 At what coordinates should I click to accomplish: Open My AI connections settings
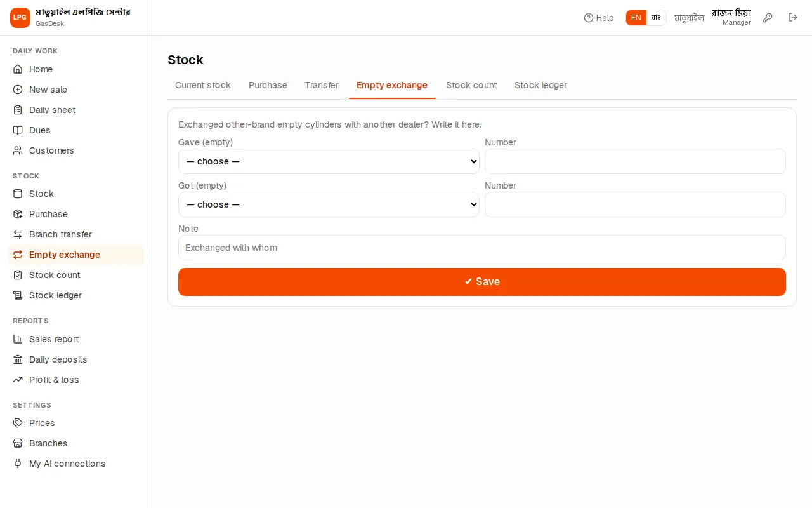coord(67,464)
